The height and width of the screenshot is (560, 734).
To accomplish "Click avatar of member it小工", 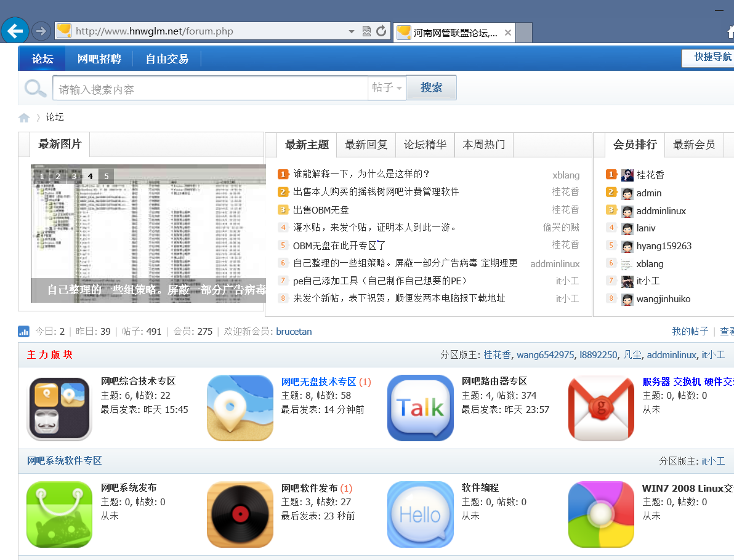I will tap(627, 281).
